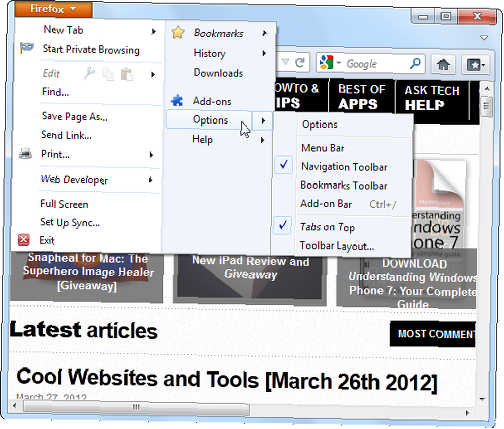Open the orange Firefox menu button
The width and height of the screenshot is (504, 429).
pyautogui.click(x=53, y=9)
